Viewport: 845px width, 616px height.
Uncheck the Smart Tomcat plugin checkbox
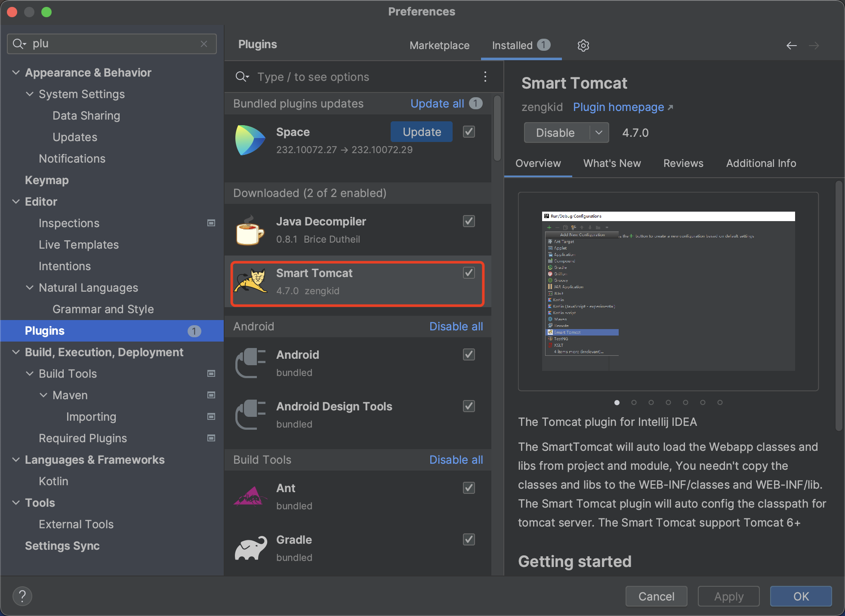pyautogui.click(x=469, y=273)
